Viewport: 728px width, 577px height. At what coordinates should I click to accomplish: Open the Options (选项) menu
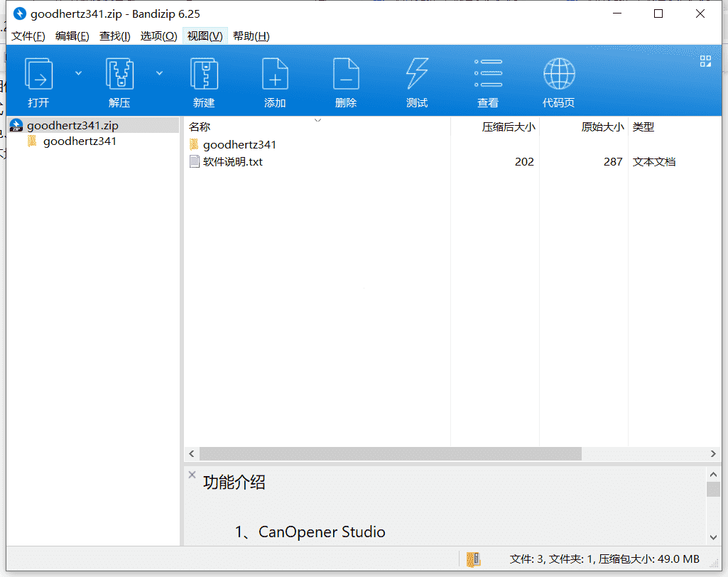point(158,36)
